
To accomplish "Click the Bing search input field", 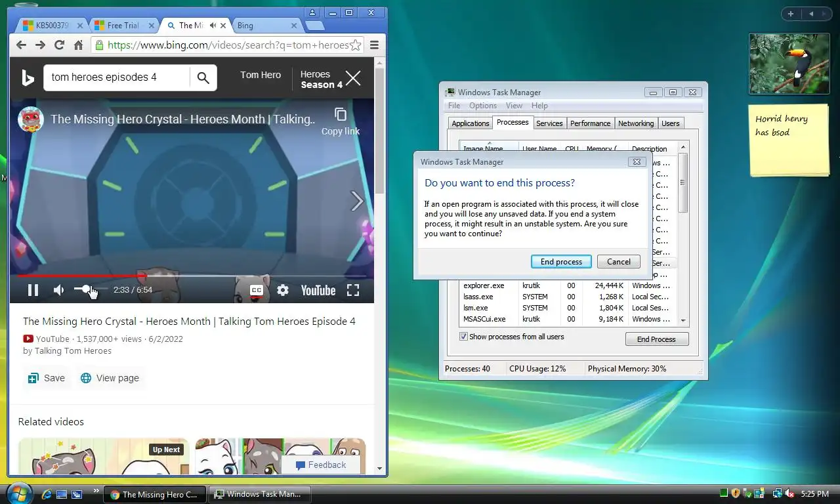I will click(x=118, y=77).
